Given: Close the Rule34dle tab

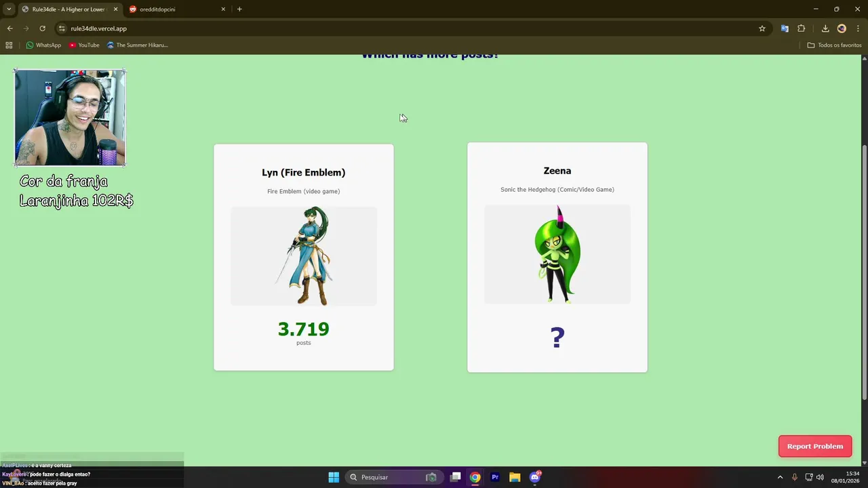Looking at the screenshot, I should [115, 9].
